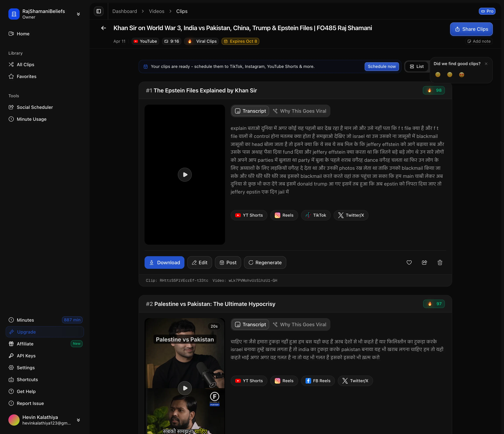Click Twitter/X chip on clip #2

[x=355, y=381]
